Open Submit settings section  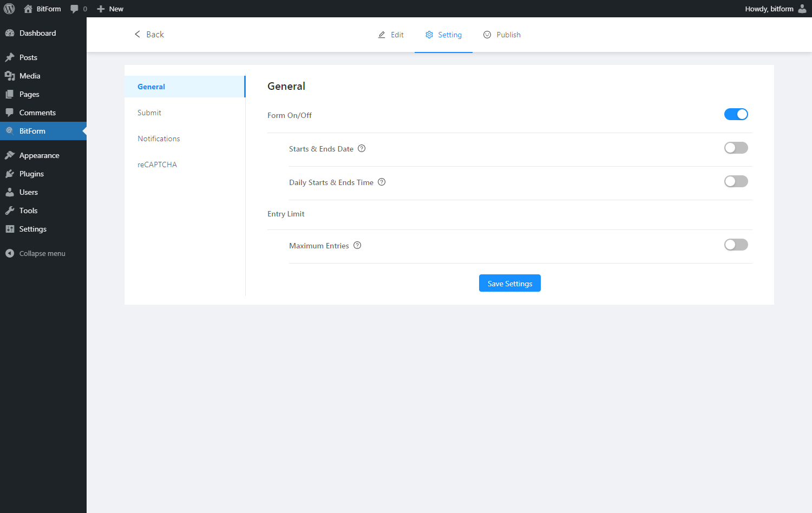click(185, 113)
